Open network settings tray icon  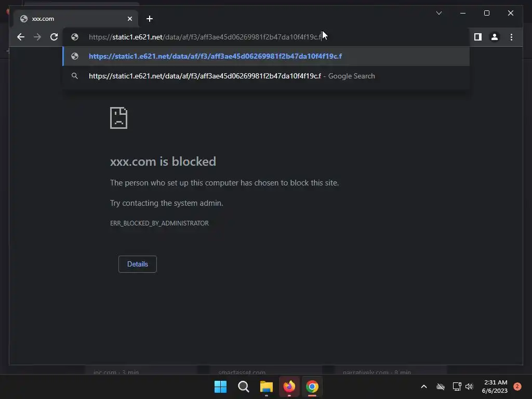click(457, 387)
